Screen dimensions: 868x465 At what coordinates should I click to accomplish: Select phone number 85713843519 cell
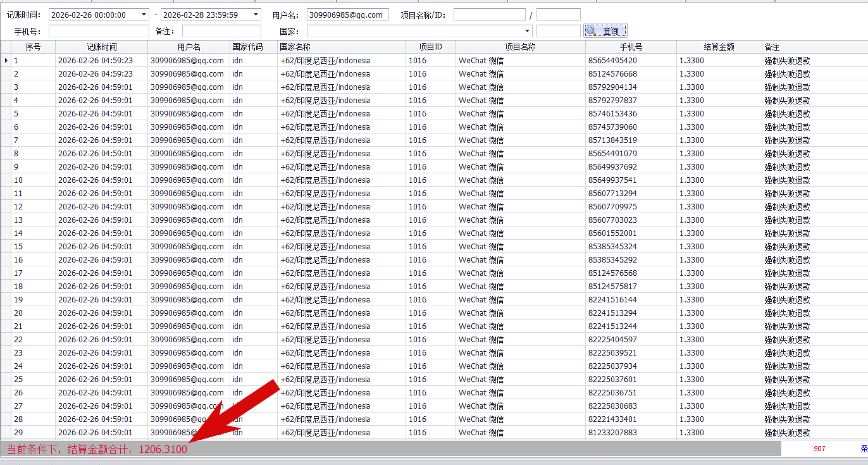tap(631, 140)
